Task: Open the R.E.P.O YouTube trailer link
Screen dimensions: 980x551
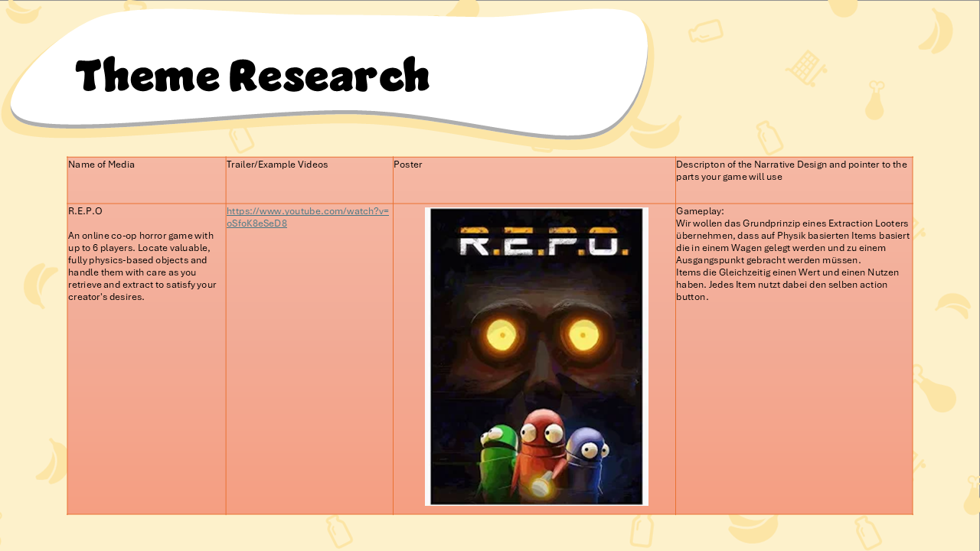Action: click(308, 217)
